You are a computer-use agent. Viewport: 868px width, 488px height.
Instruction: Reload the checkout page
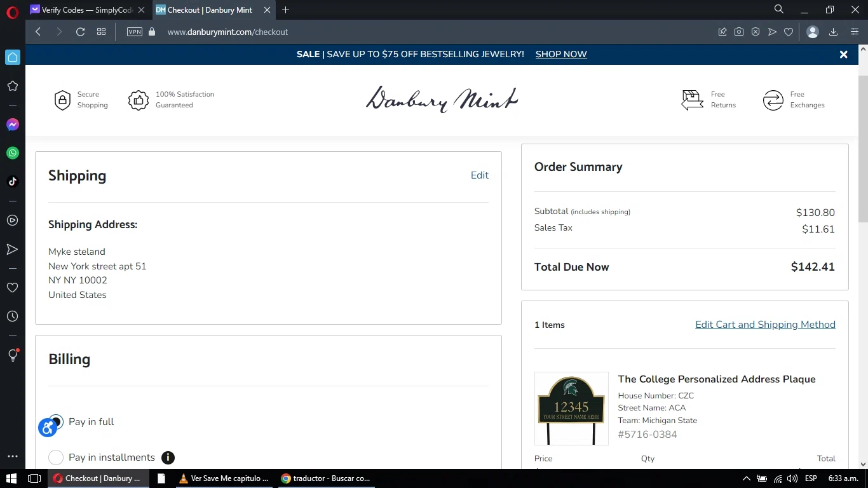tap(80, 32)
